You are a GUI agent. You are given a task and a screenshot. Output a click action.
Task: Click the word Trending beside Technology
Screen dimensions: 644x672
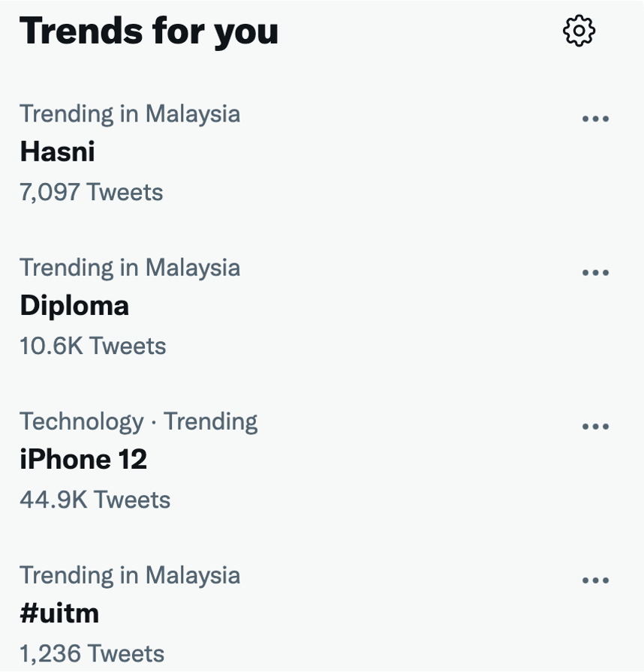click(x=210, y=421)
